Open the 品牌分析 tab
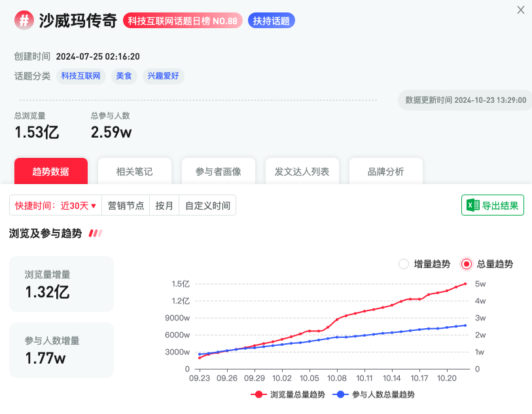 click(385, 171)
